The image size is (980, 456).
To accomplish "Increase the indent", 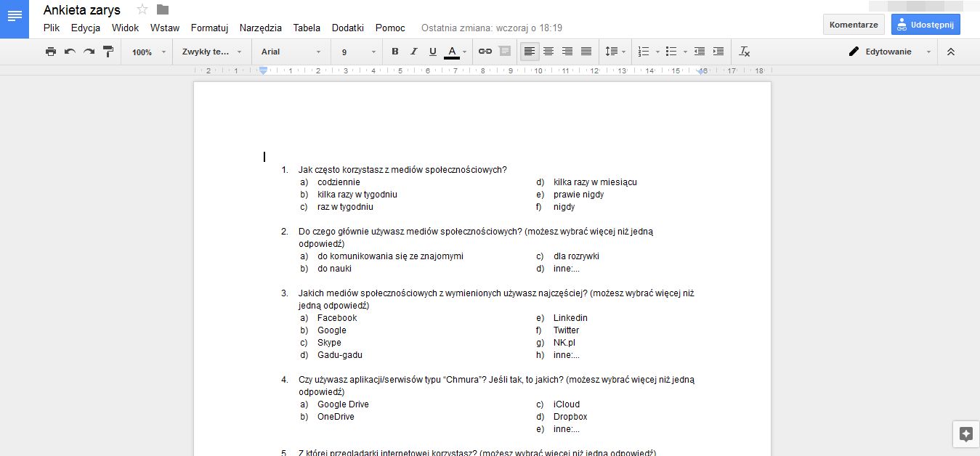I will coord(718,52).
